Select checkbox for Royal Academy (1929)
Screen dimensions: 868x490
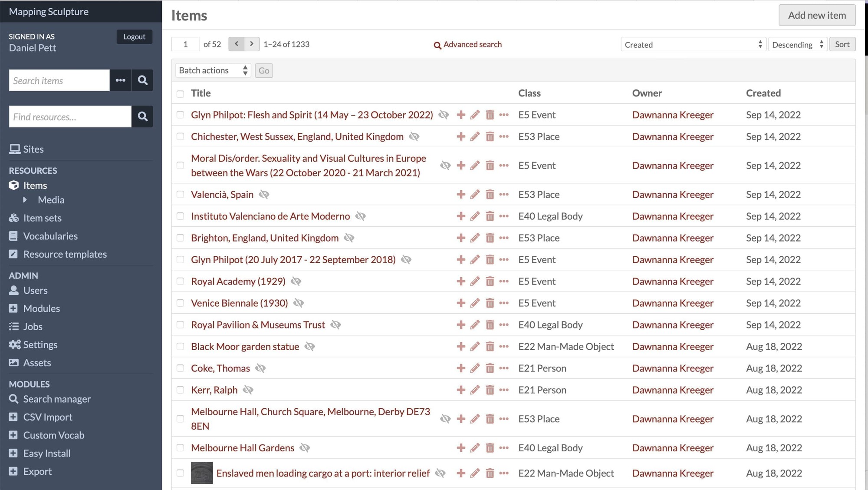tap(180, 281)
